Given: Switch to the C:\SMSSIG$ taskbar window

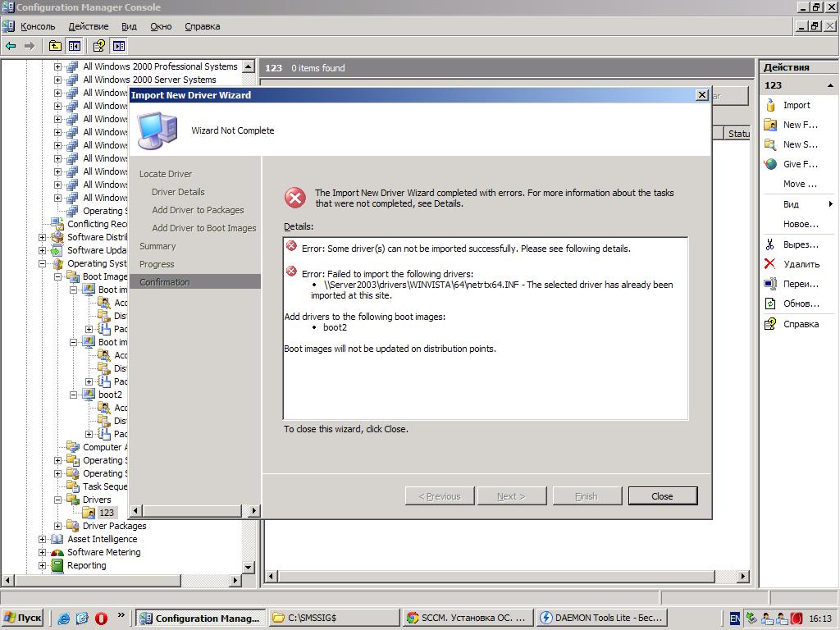Looking at the screenshot, I should click(334, 619).
